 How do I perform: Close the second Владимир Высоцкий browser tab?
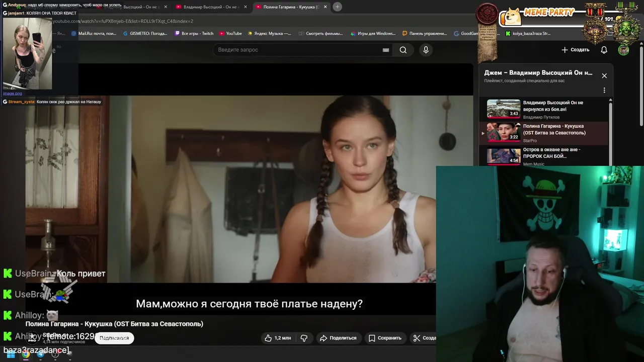pyautogui.click(x=246, y=7)
